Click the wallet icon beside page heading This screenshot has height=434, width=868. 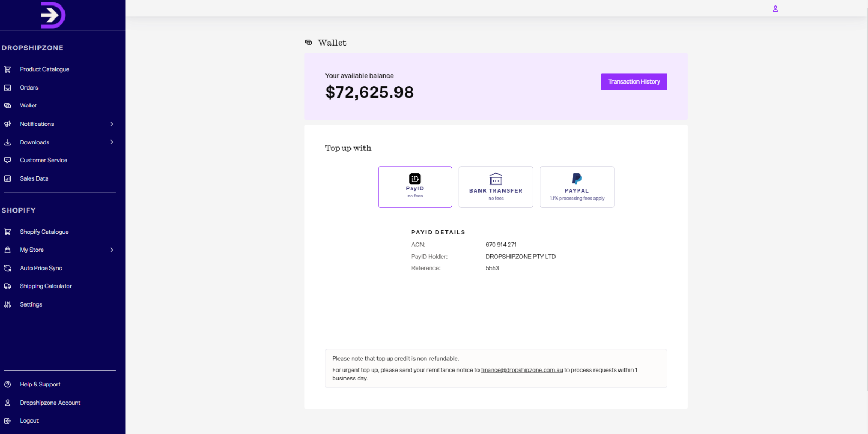click(x=309, y=42)
